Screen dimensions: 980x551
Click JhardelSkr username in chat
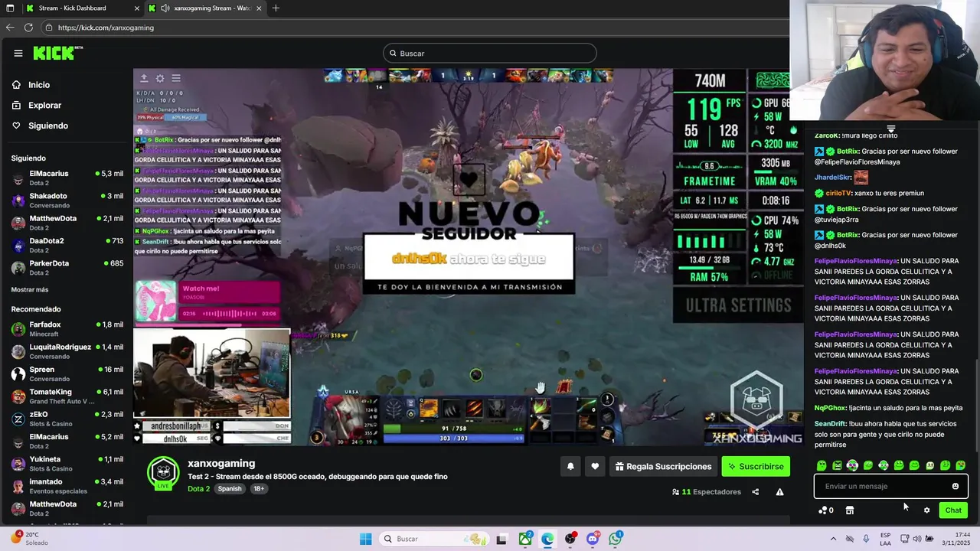point(833,178)
